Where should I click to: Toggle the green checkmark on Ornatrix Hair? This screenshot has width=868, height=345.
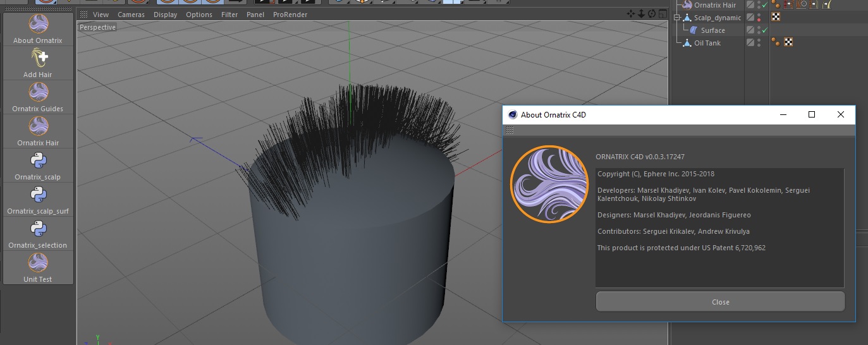[765, 5]
